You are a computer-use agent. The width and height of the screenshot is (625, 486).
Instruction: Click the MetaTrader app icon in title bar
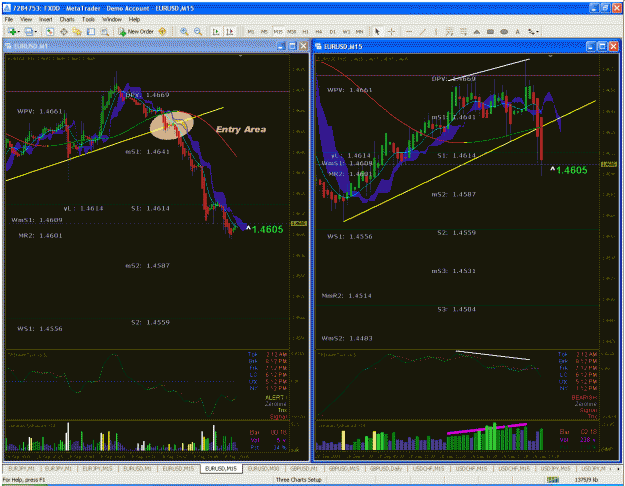(7, 8)
